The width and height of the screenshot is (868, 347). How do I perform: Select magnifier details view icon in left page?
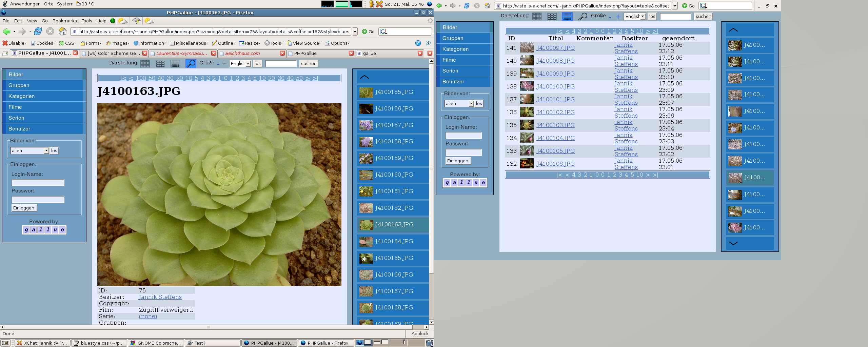[191, 63]
